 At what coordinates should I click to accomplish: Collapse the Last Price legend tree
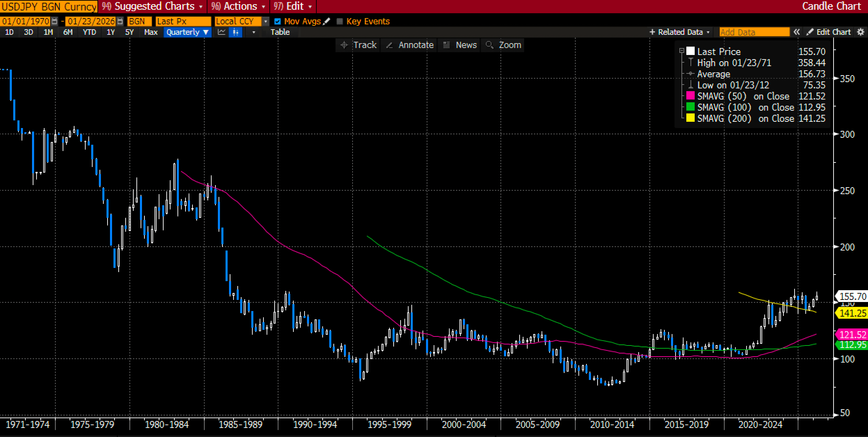point(681,51)
